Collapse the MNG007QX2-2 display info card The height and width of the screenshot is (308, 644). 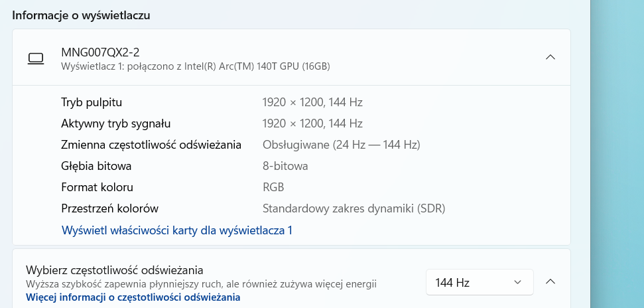tap(550, 58)
